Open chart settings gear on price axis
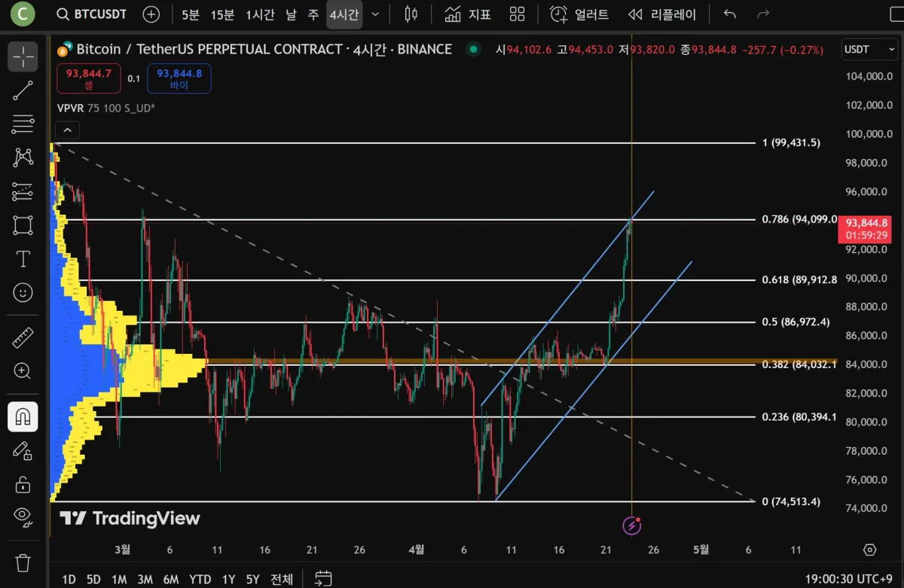Viewport: 904px width, 588px height. tap(871, 550)
